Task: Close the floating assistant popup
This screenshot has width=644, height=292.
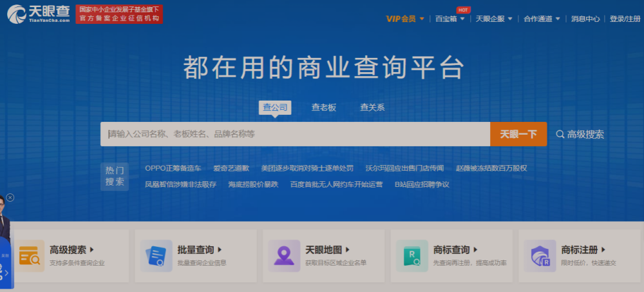Action: (10, 197)
